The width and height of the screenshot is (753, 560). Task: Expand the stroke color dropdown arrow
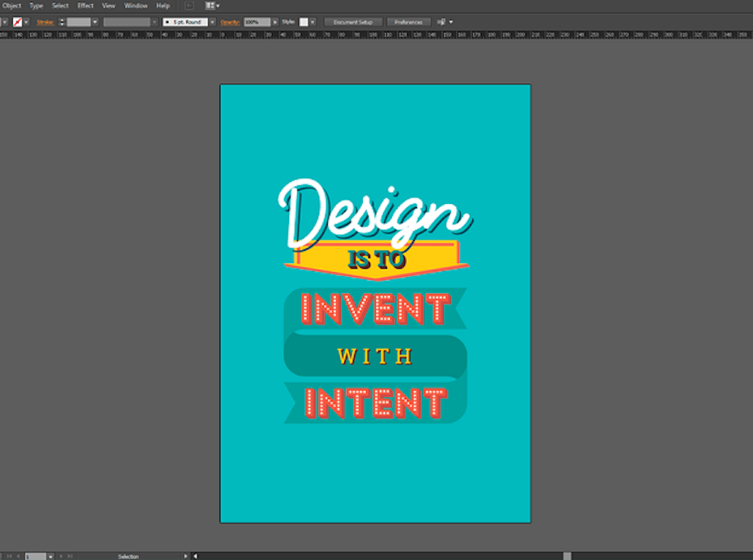point(27,22)
